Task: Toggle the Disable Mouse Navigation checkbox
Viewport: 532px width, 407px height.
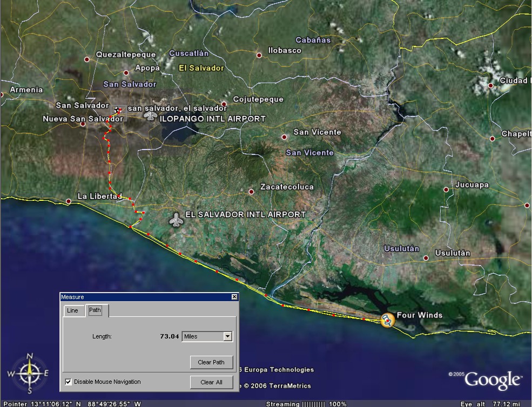Action: tap(68, 382)
